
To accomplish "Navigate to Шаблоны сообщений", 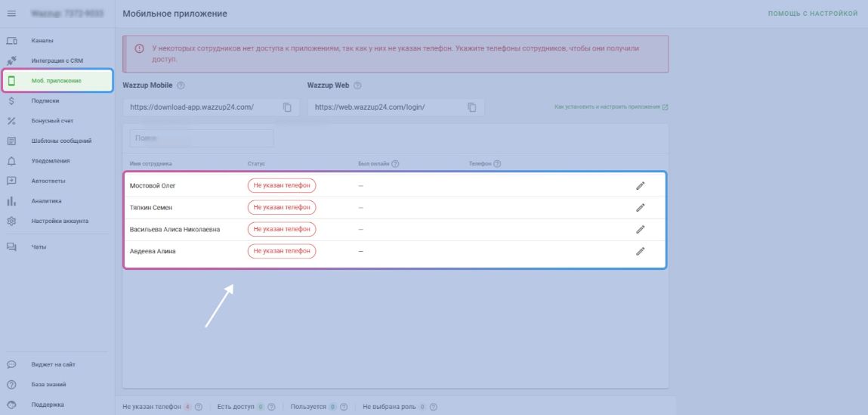I will coord(61,141).
